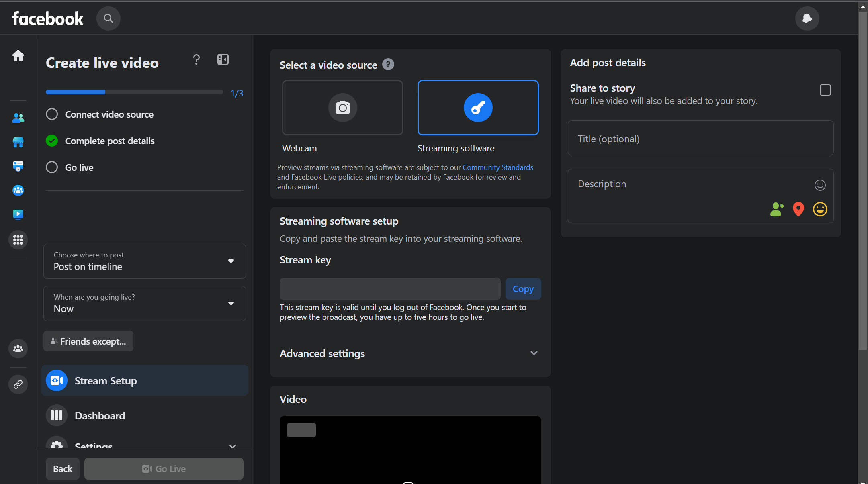
Task: Expand the Settings menu chevron
Action: tap(232, 445)
